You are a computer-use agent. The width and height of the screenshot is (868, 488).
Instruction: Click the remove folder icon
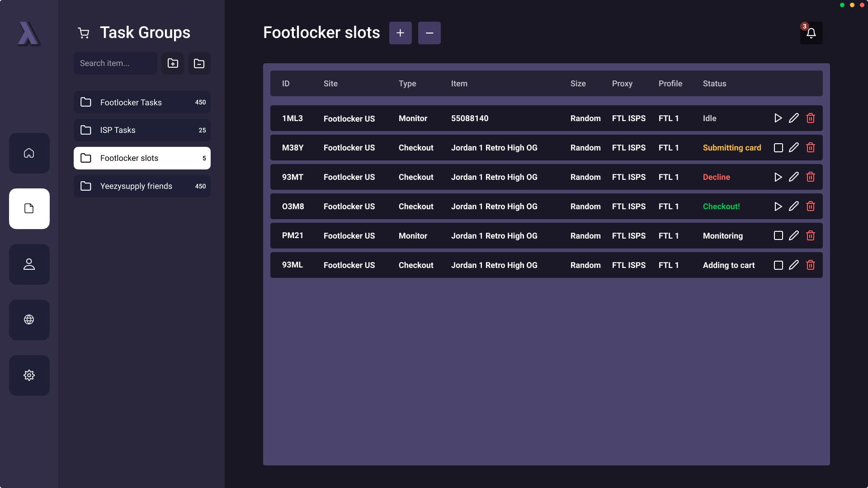point(199,63)
